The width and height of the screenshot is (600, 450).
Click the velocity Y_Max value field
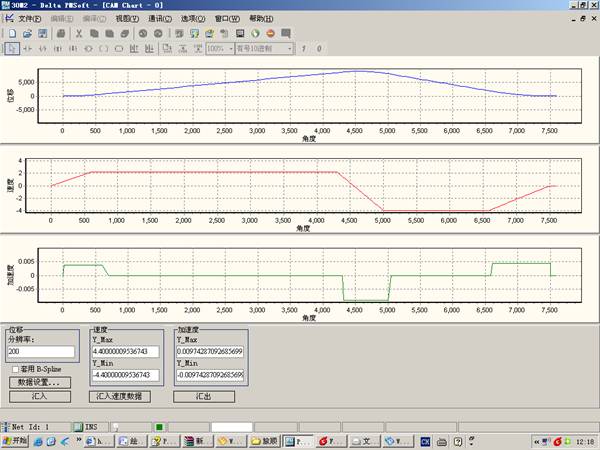pyautogui.click(x=126, y=352)
